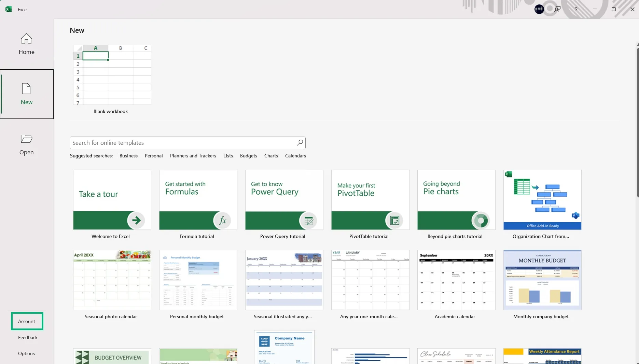The height and width of the screenshot is (364, 639).
Task: Open Academic calendar template
Action: point(456,280)
